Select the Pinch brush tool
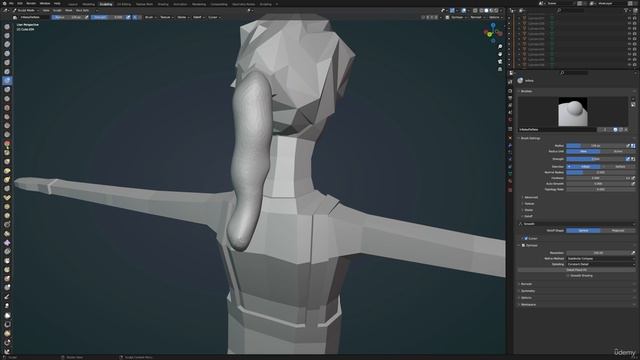640x360 pixels. [7, 153]
